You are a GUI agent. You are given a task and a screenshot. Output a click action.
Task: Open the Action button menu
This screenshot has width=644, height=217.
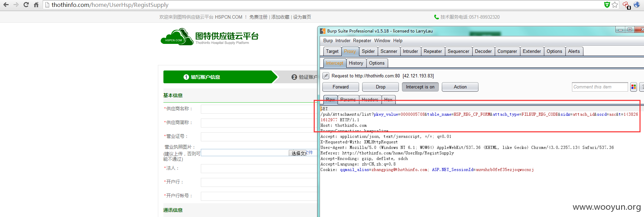460,87
